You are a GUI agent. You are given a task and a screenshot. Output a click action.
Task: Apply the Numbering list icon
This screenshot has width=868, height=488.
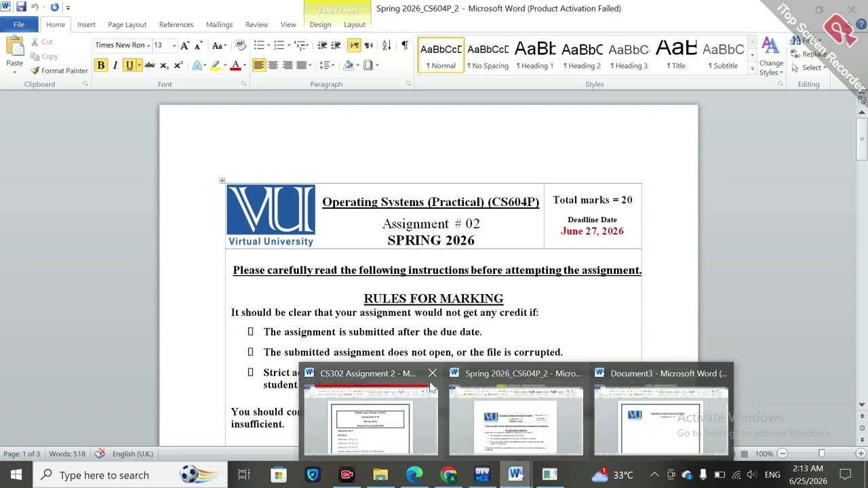click(x=279, y=45)
